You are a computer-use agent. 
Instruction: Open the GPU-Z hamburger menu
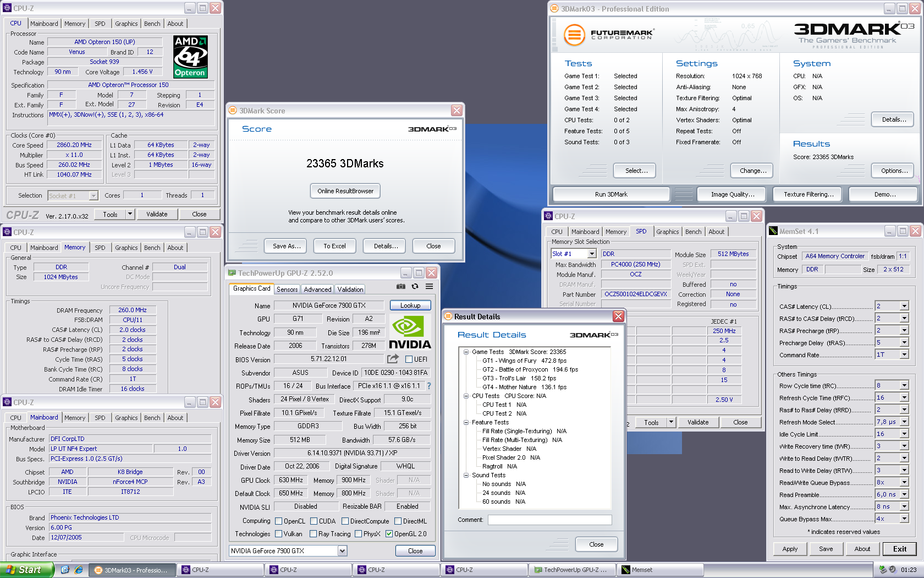click(430, 286)
